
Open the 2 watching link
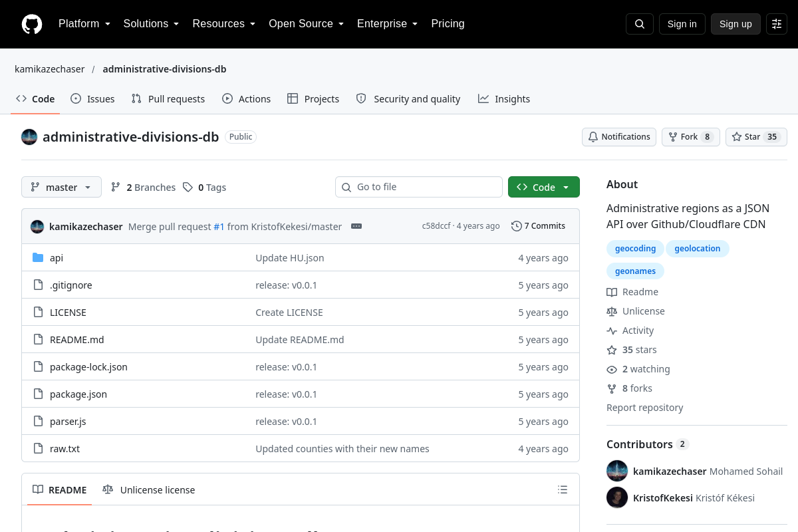click(638, 369)
